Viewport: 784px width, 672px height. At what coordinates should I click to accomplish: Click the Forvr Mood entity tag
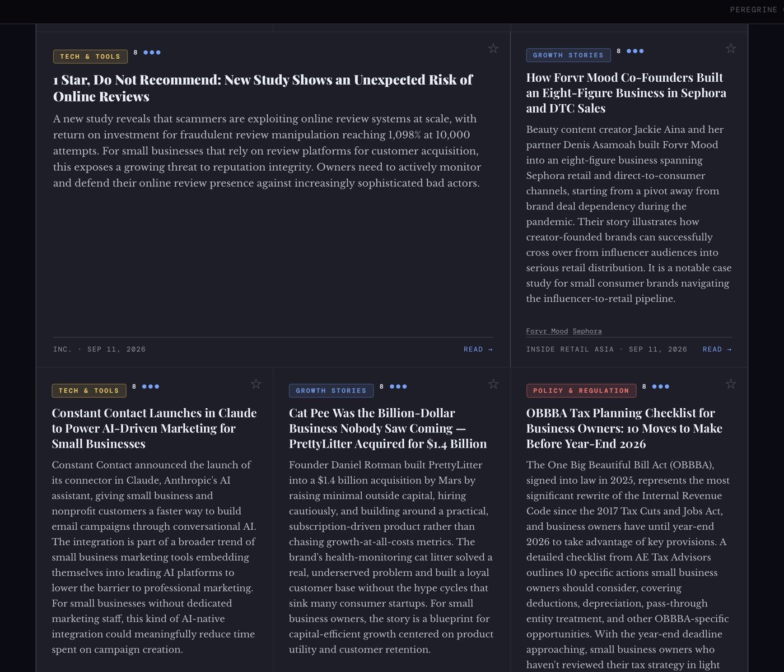point(547,331)
